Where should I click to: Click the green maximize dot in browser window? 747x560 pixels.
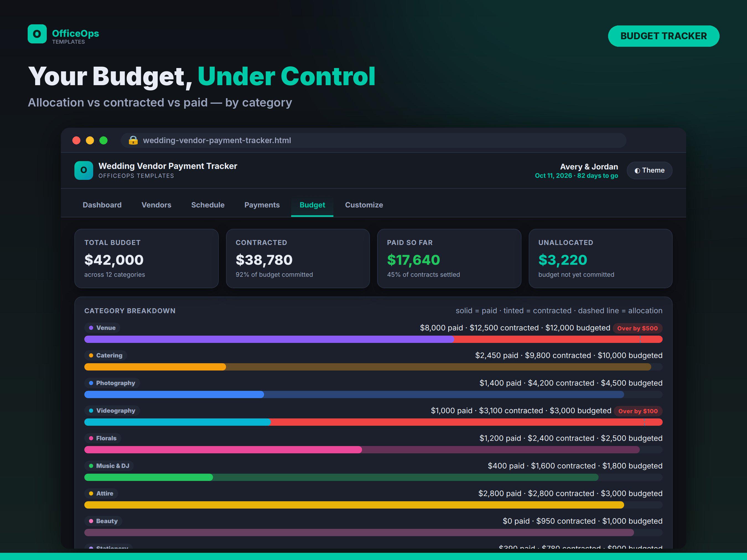pos(103,140)
